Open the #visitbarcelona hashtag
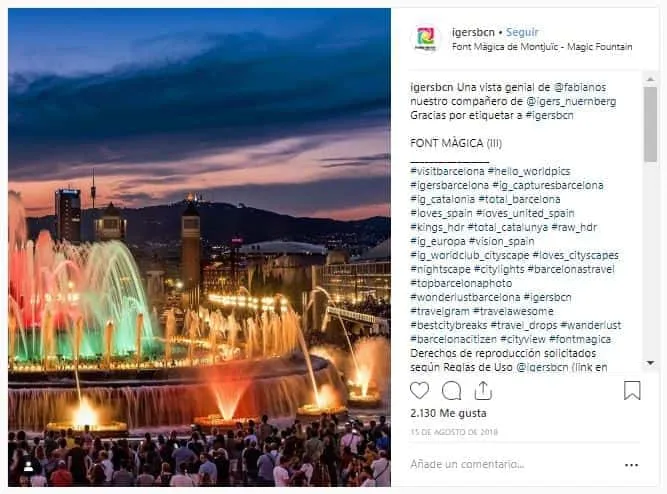The width and height of the screenshot is (667, 494). [447, 171]
